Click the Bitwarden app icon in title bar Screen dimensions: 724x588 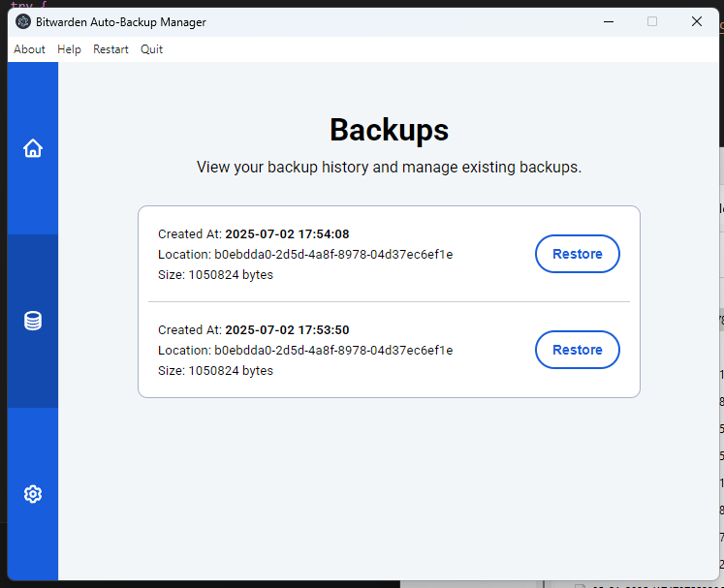tap(23, 21)
